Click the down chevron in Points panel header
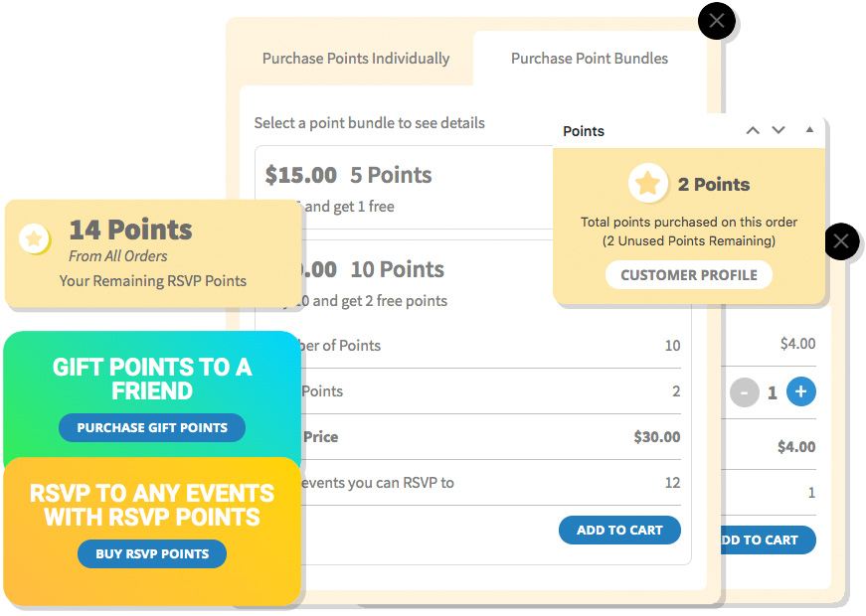Image resolution: width=866 pixels, height=616 pixels. pos(779,131)
